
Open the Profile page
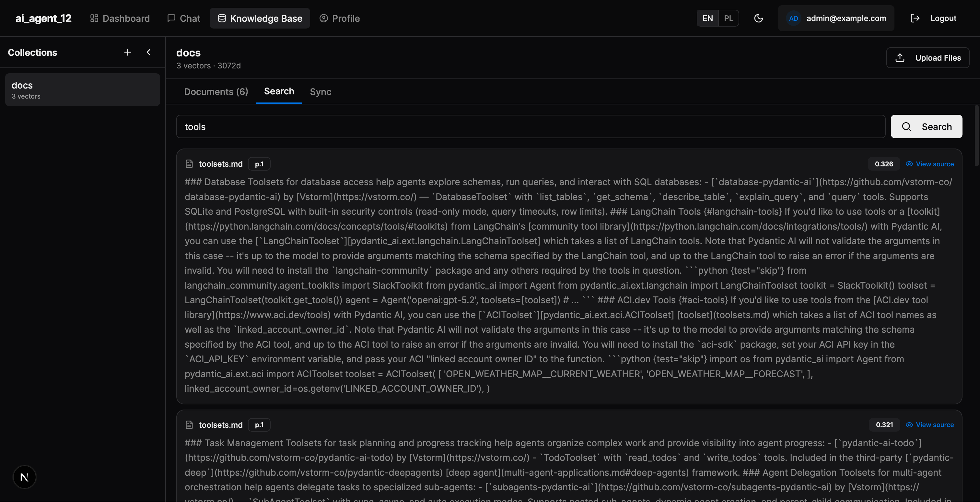339,18
